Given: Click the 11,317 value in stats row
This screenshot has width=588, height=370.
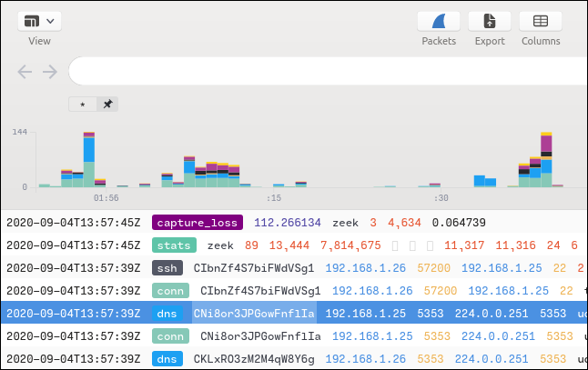Looking at the screenshot, I should (464, 245).
